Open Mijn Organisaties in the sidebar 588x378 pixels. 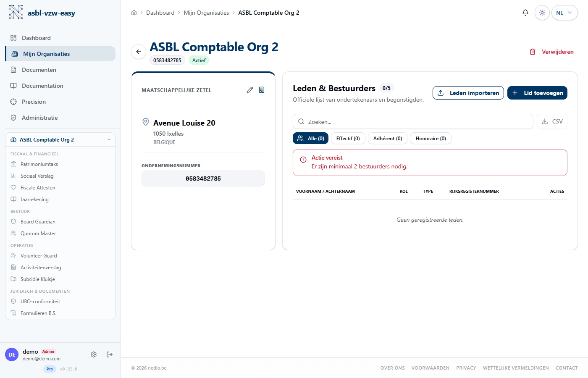[60, 54]
